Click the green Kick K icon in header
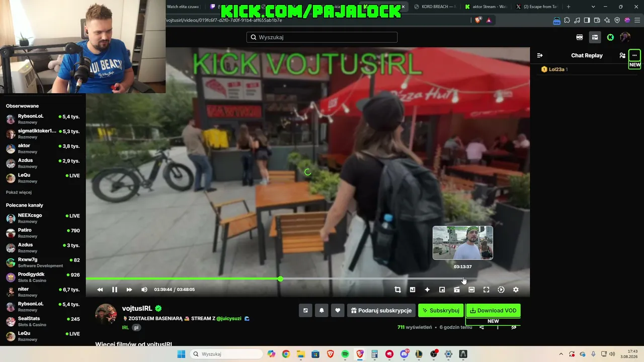Viewport: 644px width, 362px height. [610, 37]
